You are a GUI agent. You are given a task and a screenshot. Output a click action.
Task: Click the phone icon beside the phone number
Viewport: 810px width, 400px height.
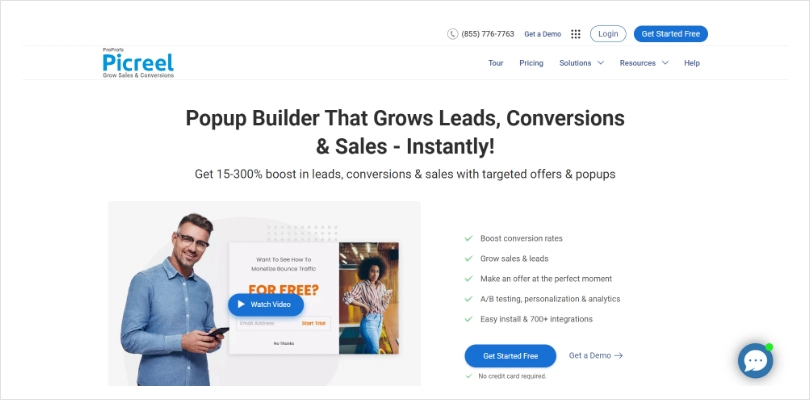(x=453, y=34)
